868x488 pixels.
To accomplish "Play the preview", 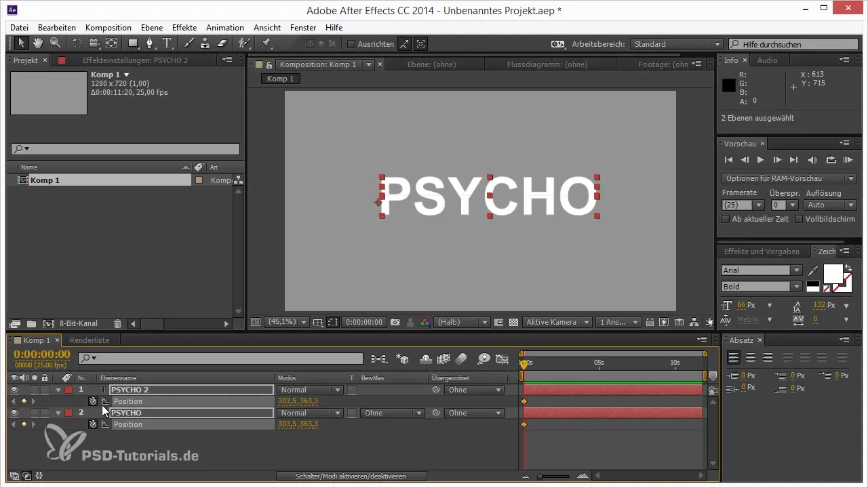I will tap(760, 160).
